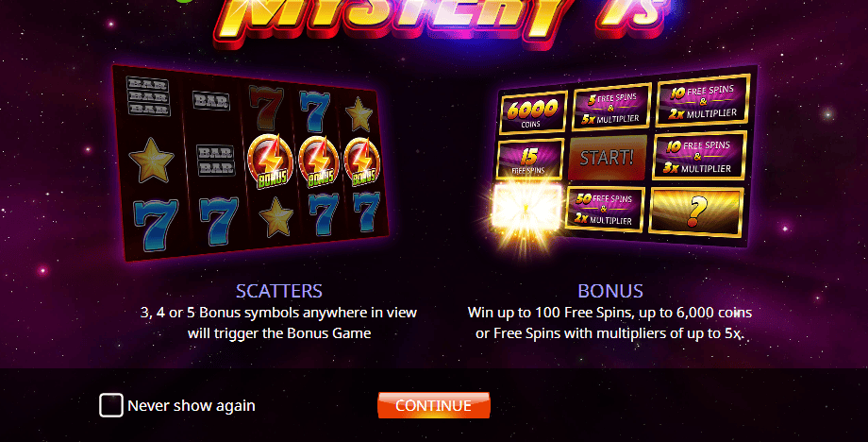Click the 10 Free Spins 3x Multiplier tile
Screen dimensions: 868x442
click(698, 156)
